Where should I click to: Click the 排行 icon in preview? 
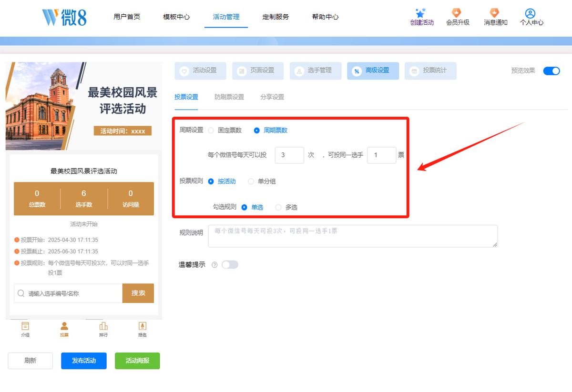point(103,326)
